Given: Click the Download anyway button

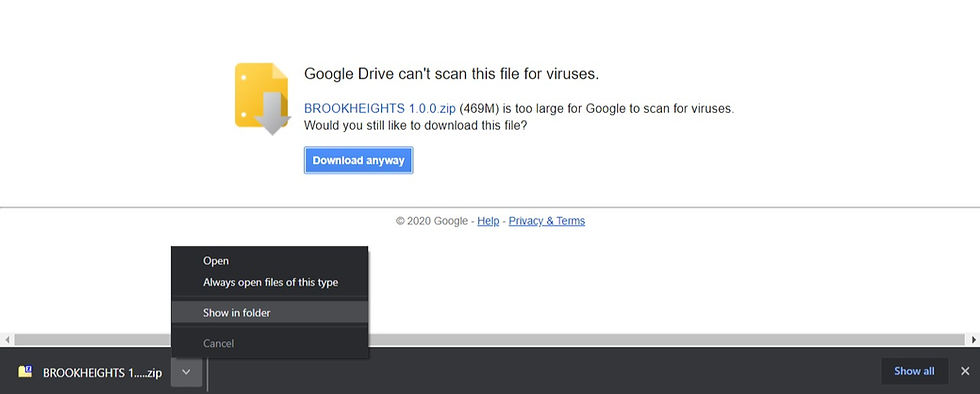Looking at the screenshot, I should (358, 160).
